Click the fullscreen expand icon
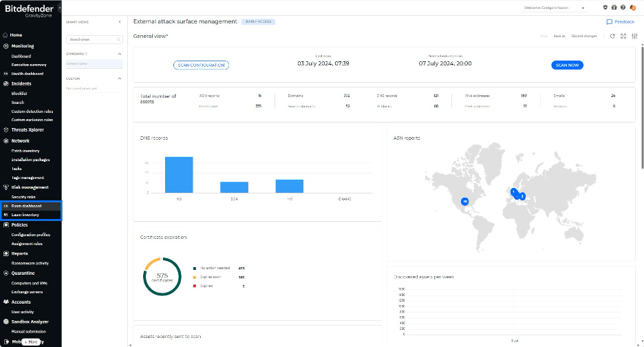 [x=623, y=36]
